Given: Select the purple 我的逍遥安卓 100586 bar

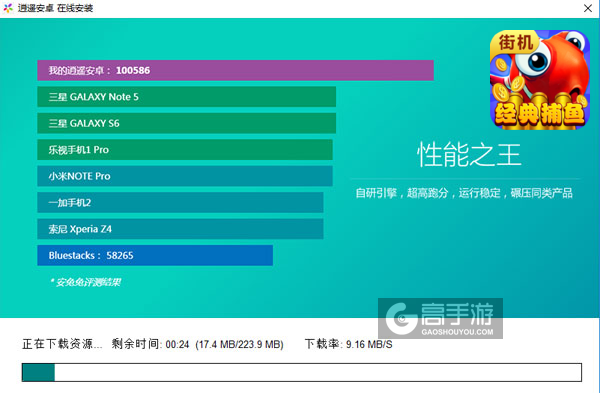Looking at the screenshot, I should 235,70.
